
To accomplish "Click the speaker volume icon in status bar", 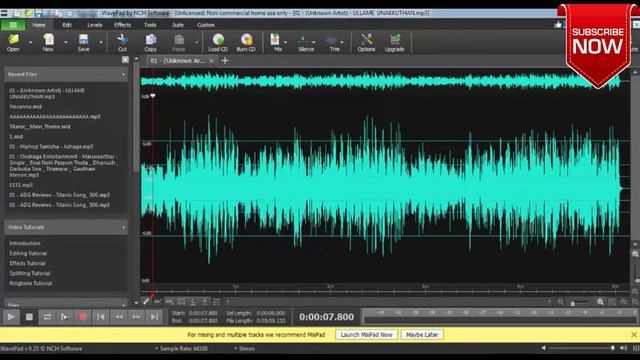I will [623, 348].
